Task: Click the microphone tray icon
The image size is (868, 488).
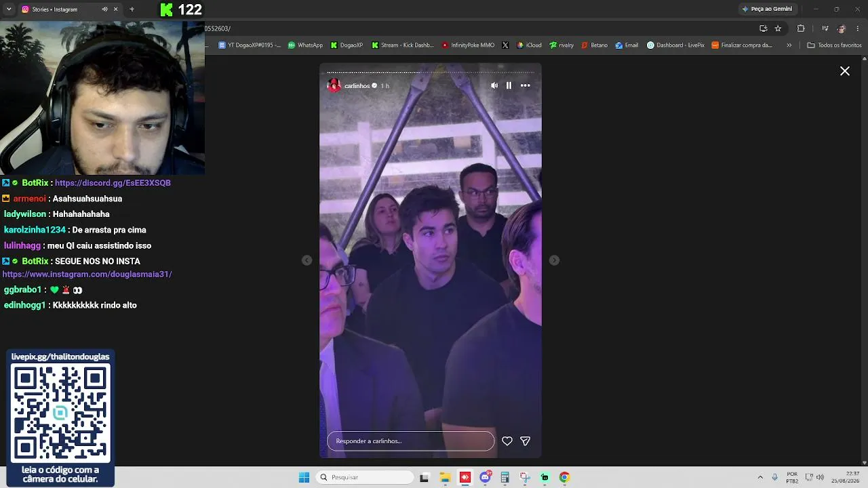Action: (775, 477)
